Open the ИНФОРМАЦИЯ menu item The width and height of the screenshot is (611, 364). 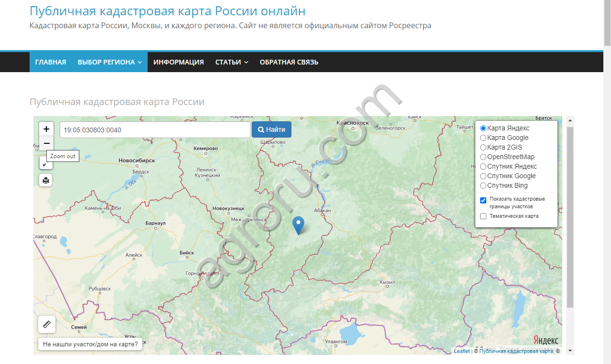pos(179,62)
